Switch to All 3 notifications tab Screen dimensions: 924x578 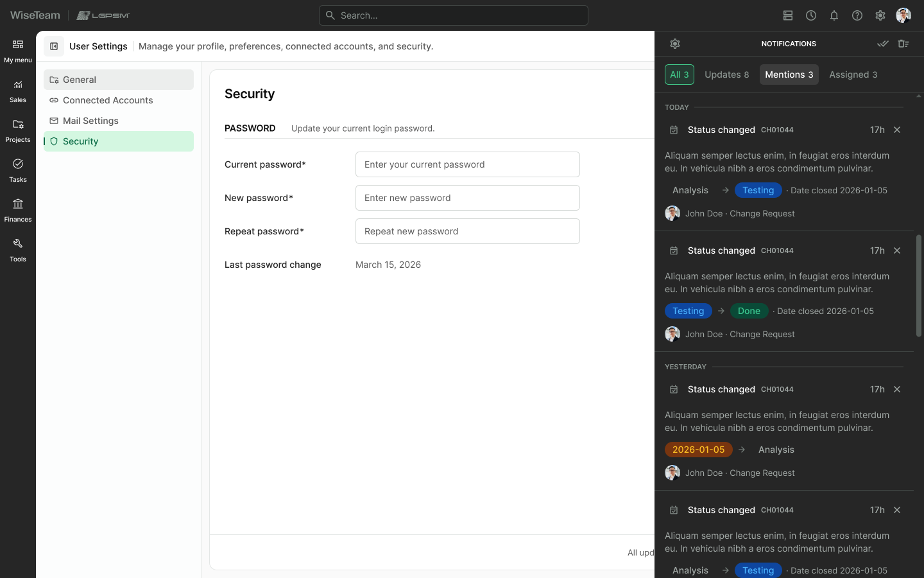coord(680,74)
